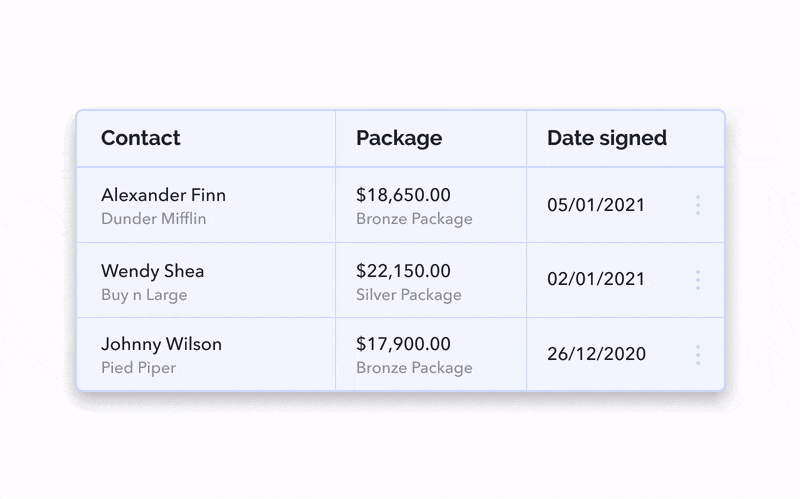
Task: Click the Package column header
Action: coord(399,138)
